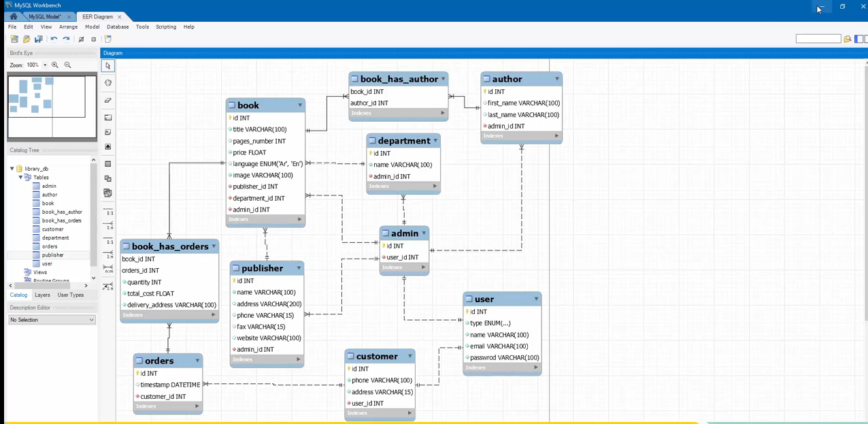Image resolution: width=868 pixels, height=424 pixels.
Task: Select publisher in the Catalog Tree
Action: [52, 255]
